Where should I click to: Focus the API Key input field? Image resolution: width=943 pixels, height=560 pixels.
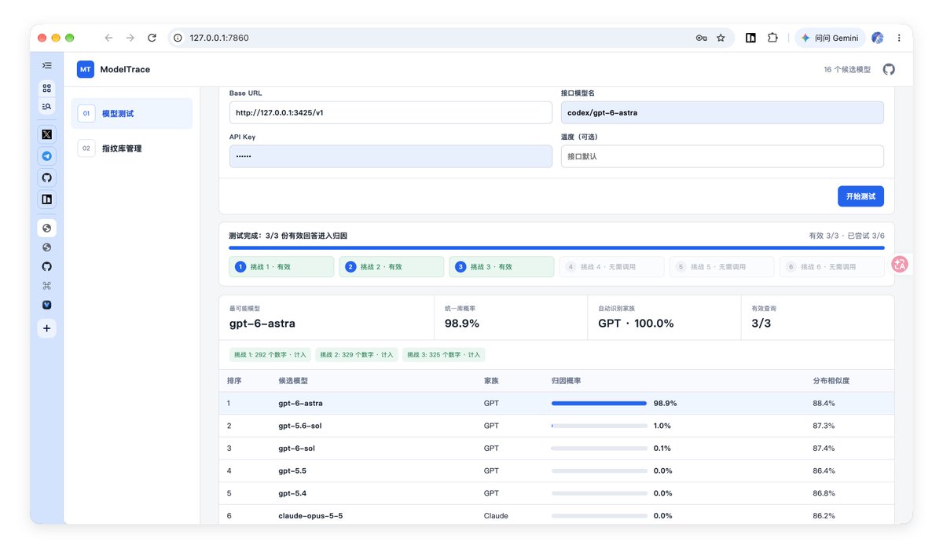pyautogui.click(x=391, y=156)
